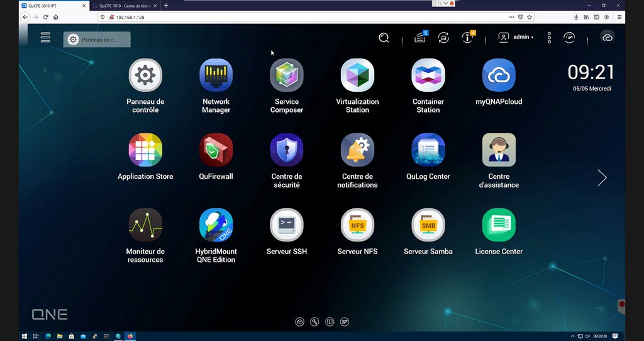Click the 05/05 Mercredi date text
This screenshot has width=644, height=341.
(592, 88)
